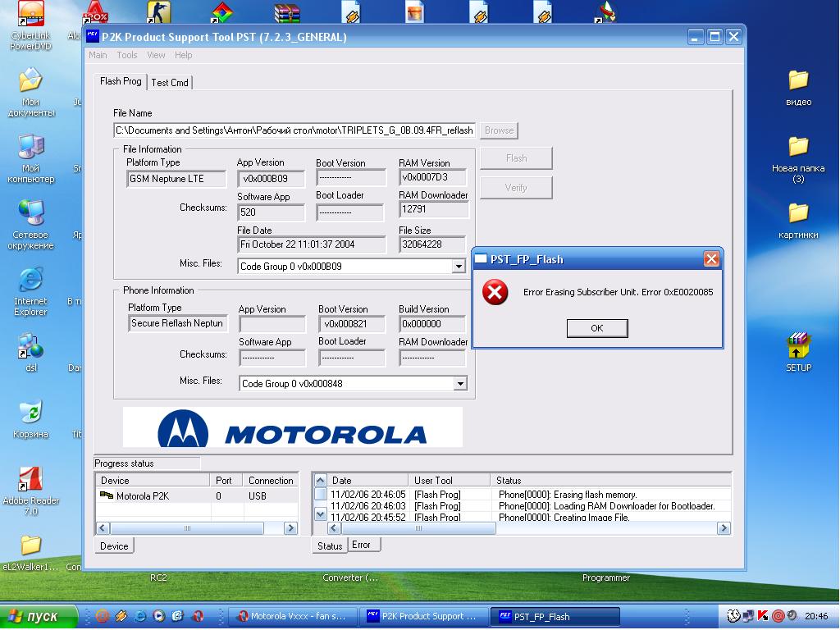Click status log scroll up arrow
The width and height of the screenshot is (840, 630).
pos(321,480)
